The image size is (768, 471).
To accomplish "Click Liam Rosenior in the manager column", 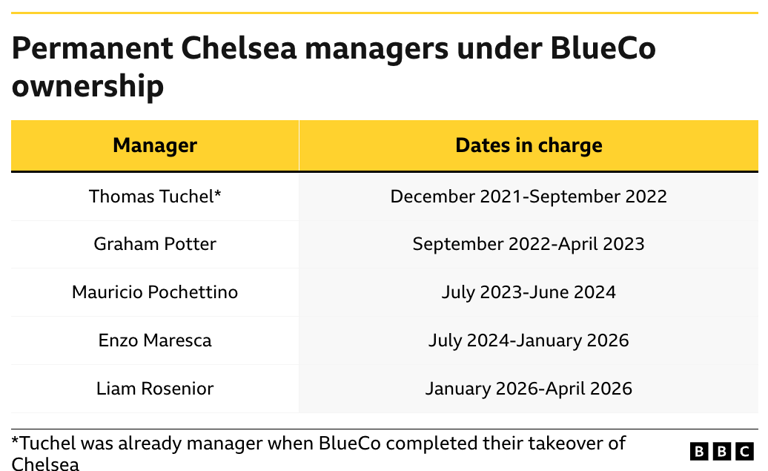I will click(x=155, y=388).
